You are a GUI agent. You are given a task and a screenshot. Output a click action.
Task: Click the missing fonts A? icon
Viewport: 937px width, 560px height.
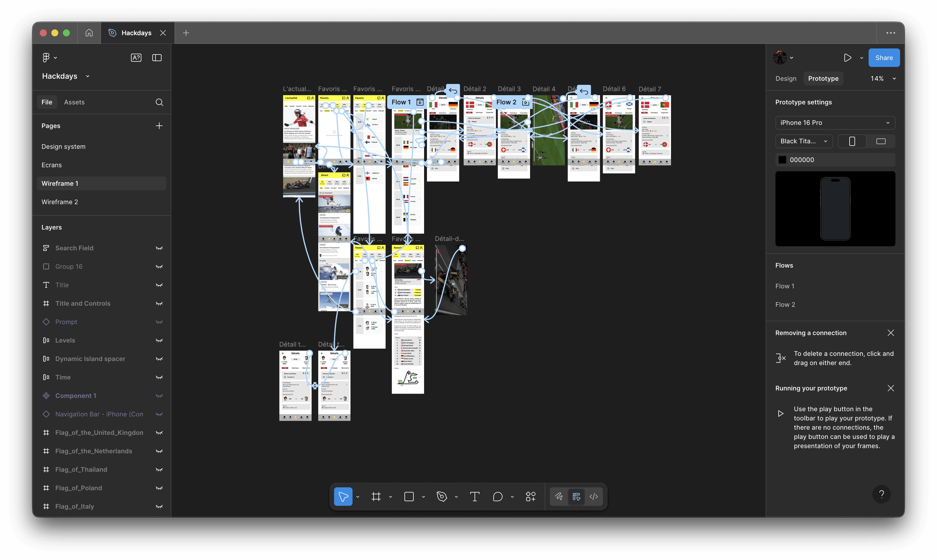point(136,57)
